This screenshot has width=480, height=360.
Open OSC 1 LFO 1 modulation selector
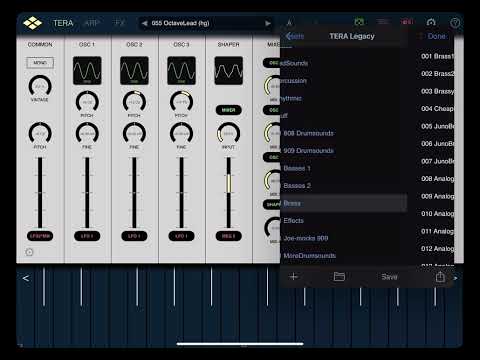(87, 236)
